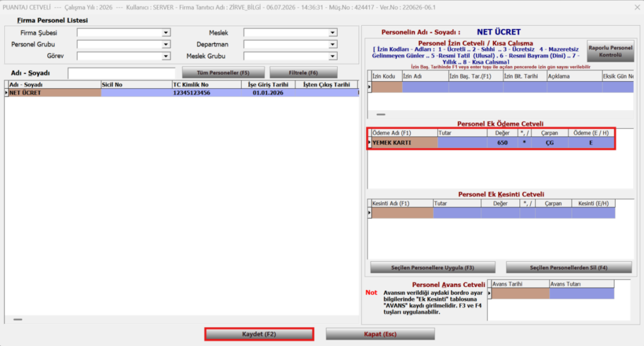Close the Puantaj Cetveli window
The image size is (644, 346).
click(x=637, y=8)
